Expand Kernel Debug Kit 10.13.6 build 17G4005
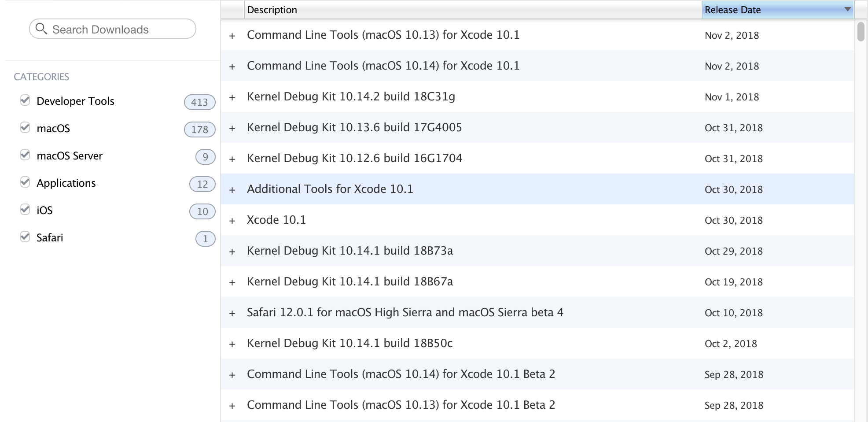 (x=232, y=128)
